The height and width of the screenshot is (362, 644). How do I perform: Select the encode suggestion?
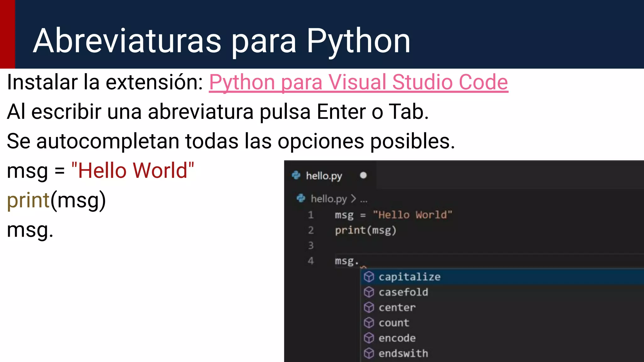click(x=502, y=338)
